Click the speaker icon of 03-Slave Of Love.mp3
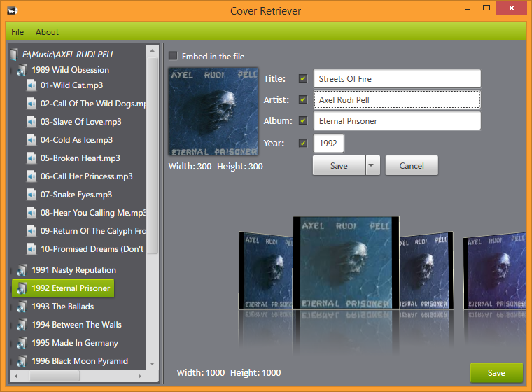 point(31,122)
